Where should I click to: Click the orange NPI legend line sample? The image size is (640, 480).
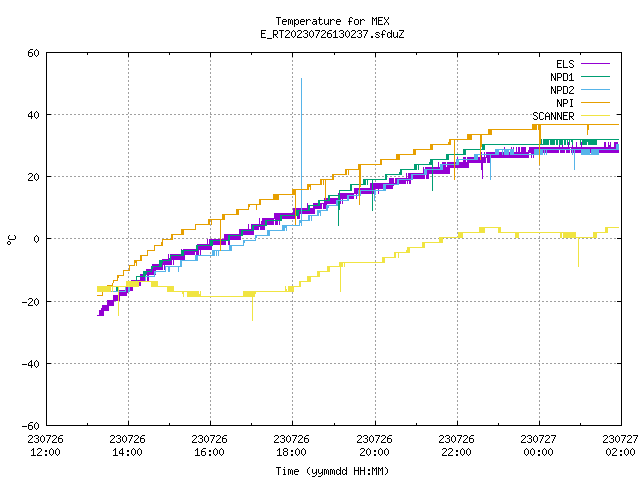pos(595,103)
